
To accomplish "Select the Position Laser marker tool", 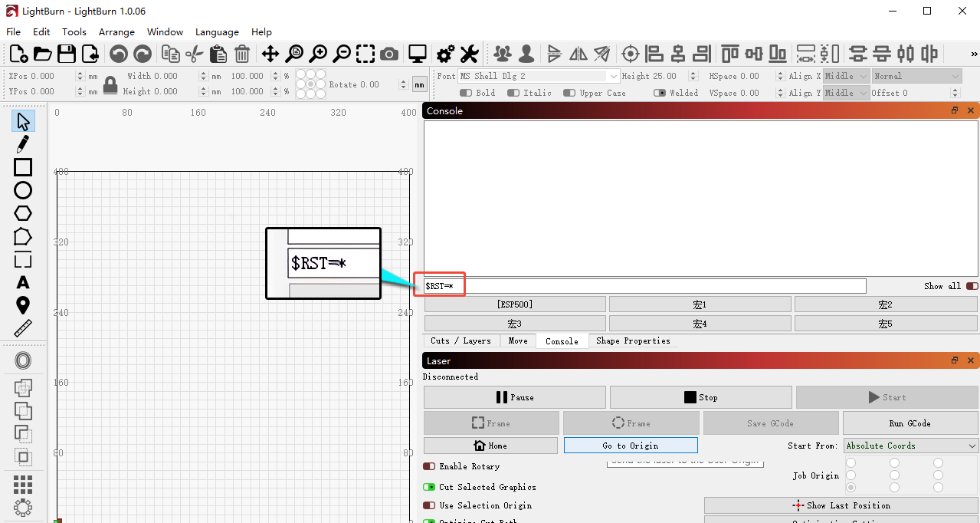I will click(23, 305).
